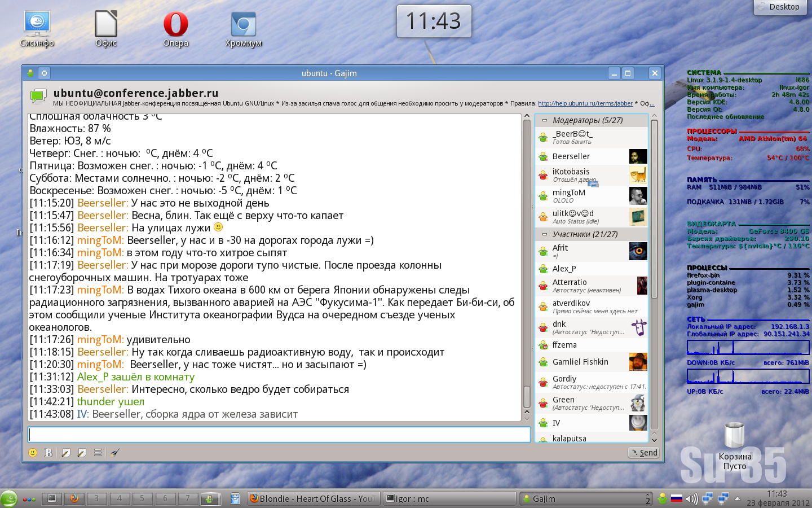Click the chat message input field

point(279,435)
